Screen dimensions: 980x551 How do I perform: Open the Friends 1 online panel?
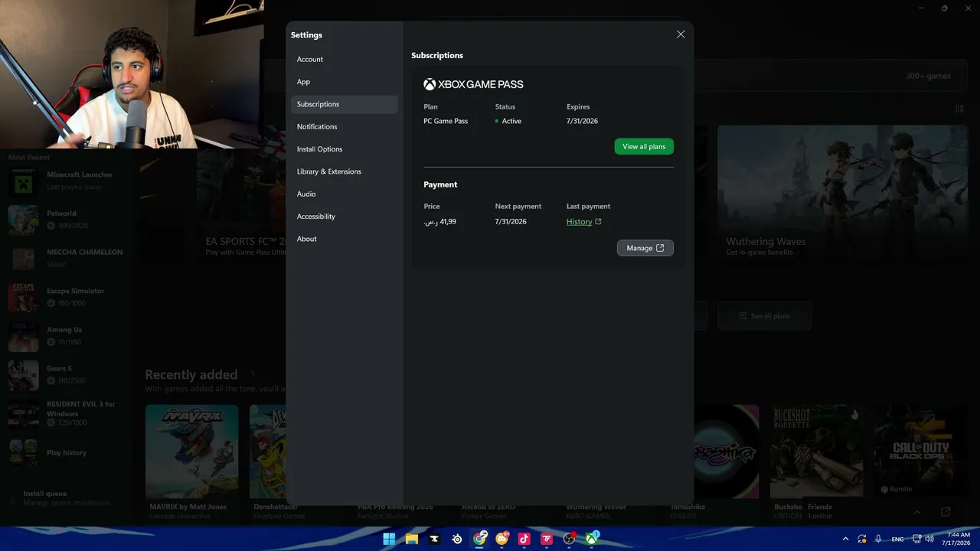tap(820, 511)
